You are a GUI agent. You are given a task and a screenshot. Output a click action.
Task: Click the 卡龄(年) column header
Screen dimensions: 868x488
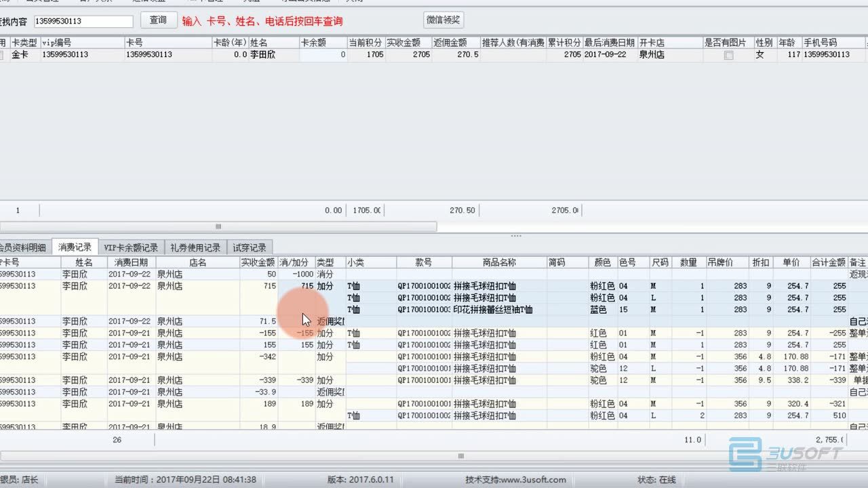230,43
